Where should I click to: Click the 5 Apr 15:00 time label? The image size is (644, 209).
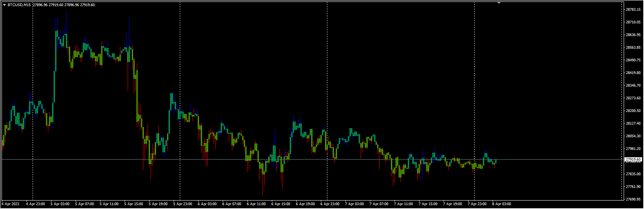(x=133, y=204)
